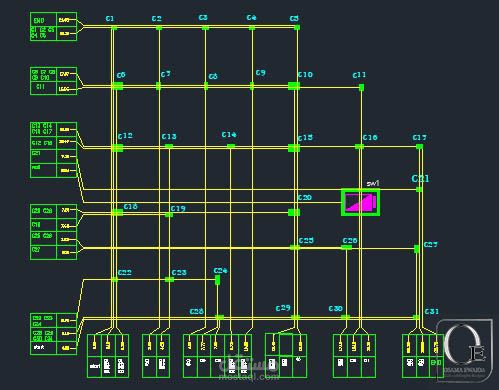Click the C30 node label
Viewport: 499px width, 390px height.
(335, 309)
